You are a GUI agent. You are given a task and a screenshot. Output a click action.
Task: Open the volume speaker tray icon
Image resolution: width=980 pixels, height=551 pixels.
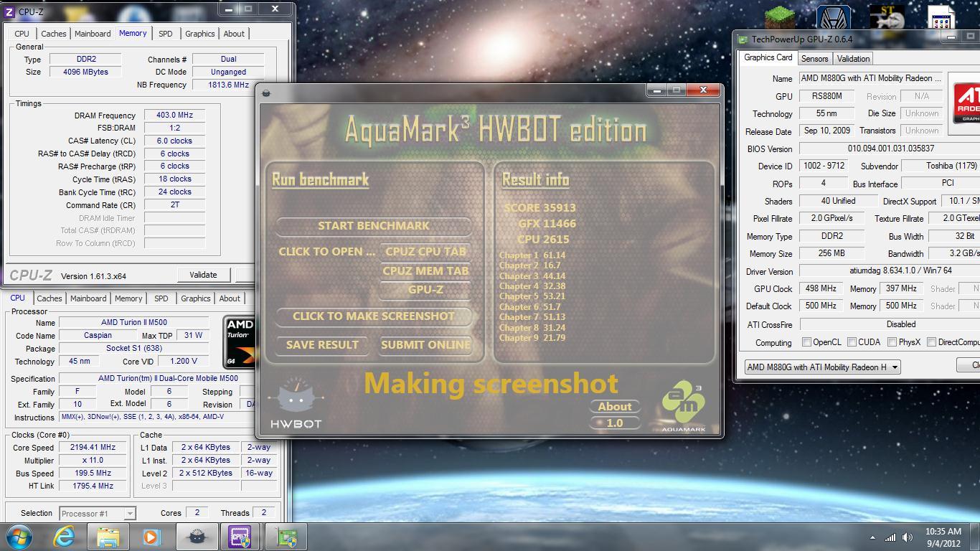pos(908,537)
